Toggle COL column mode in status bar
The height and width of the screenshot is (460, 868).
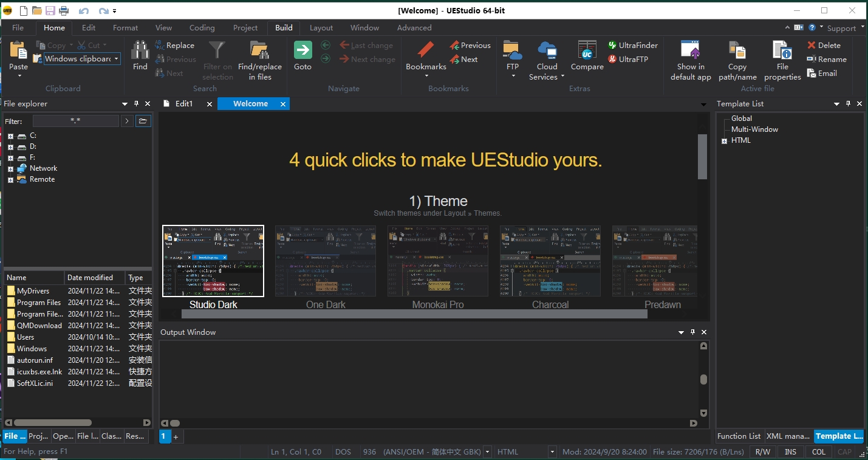tap(819, 452)
